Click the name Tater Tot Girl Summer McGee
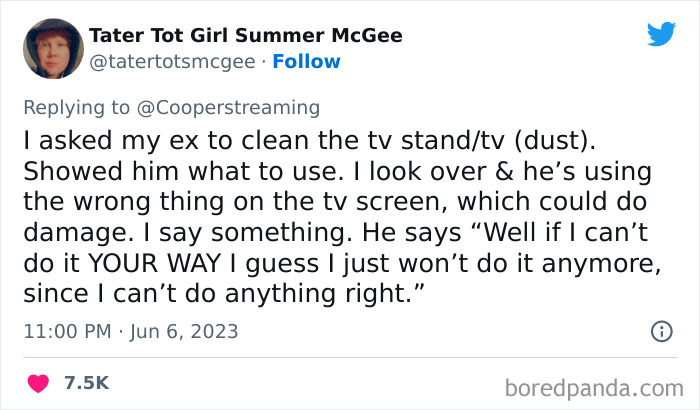Image resolution: width=700 pixels, height=410 pixels. [245, 36]
